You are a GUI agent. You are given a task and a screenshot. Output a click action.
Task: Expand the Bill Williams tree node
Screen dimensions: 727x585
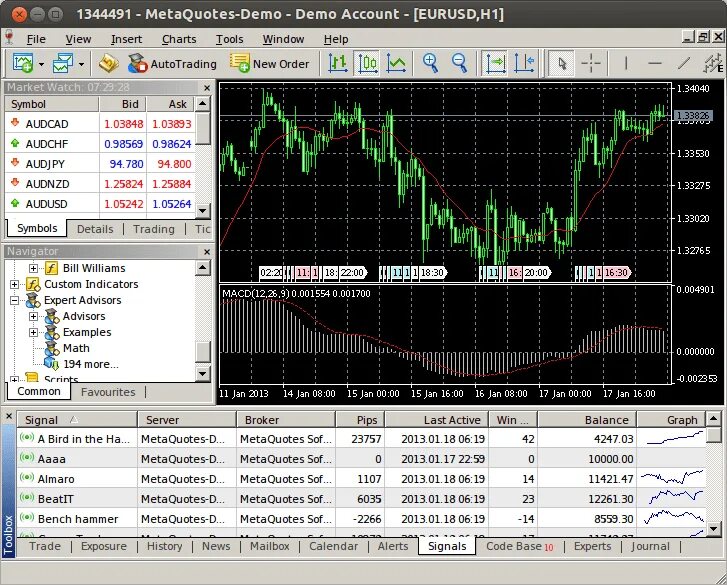(x=33, y=268)
